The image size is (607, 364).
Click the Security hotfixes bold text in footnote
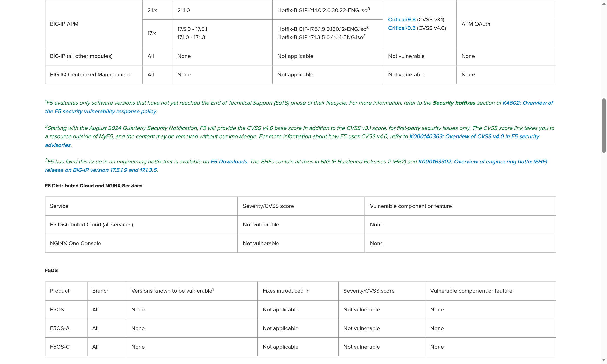pyautogui.click(x=454, y=103)
